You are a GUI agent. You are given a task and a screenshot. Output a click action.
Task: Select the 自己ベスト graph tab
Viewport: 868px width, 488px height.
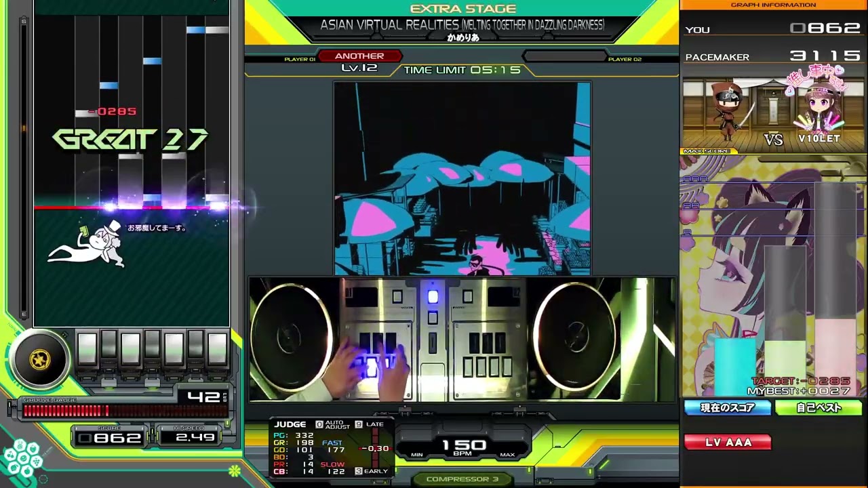(x=818, y=407)
